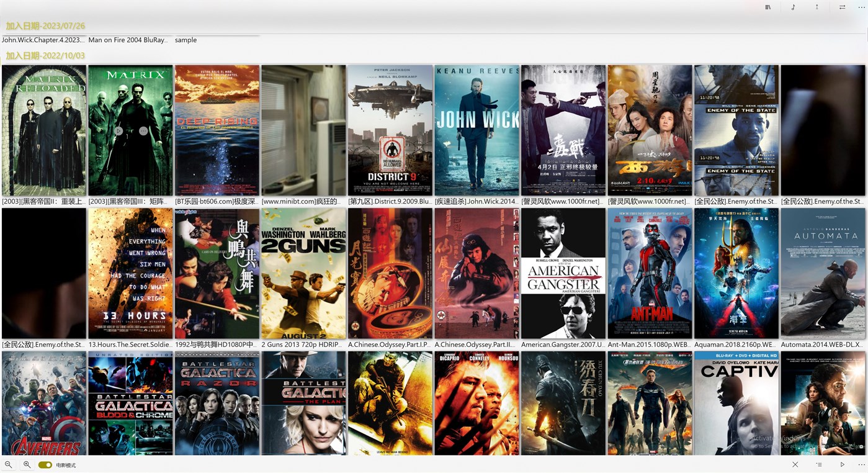Select the 加入日期-2022/10/03 group header
The image size is (868, 473).
coord(45,56)
